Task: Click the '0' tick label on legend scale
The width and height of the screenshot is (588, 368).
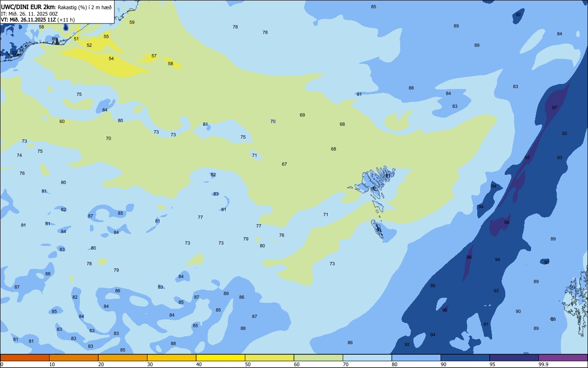Action: pyautogui.click(x=2, y=364)
